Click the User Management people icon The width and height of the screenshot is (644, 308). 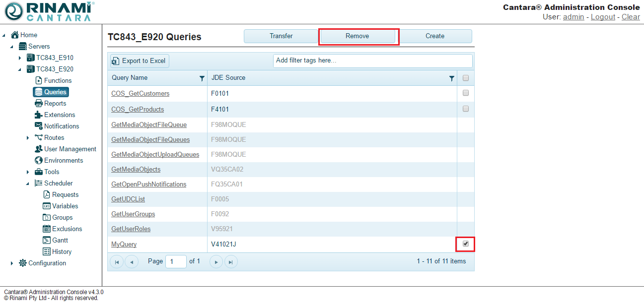point(39,149)
